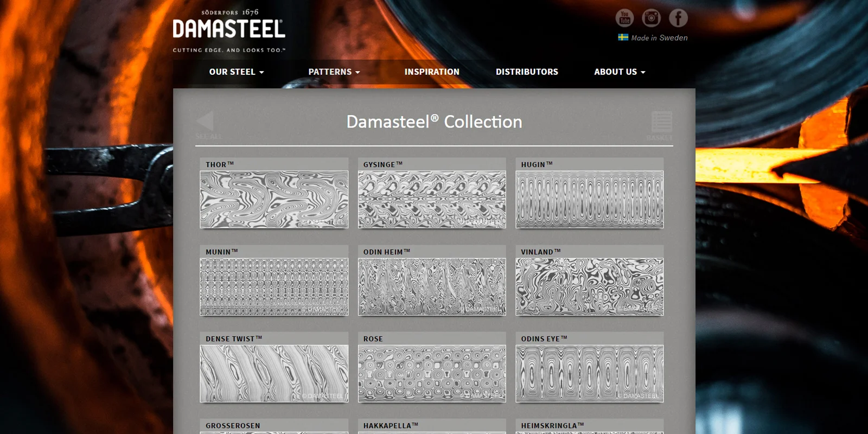Open the Munin pattern thumbnail
The image size is (868, 434).
pos(274,286)
